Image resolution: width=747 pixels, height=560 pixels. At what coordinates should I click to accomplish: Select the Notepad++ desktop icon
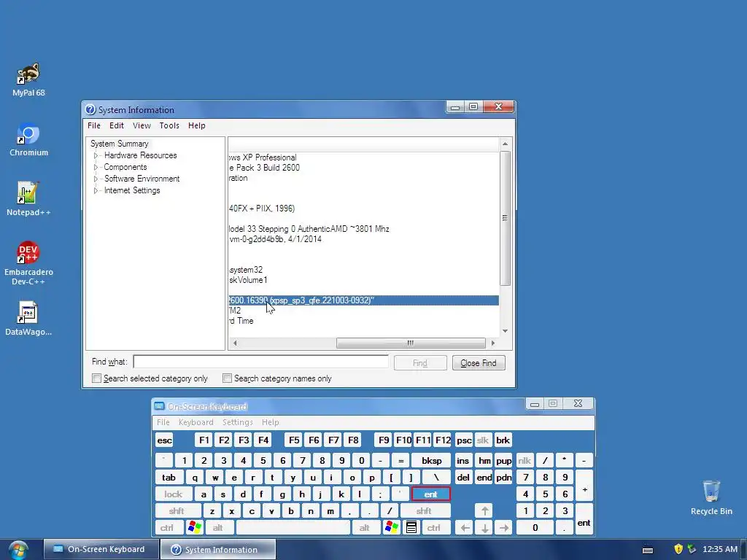pos(28,199)
